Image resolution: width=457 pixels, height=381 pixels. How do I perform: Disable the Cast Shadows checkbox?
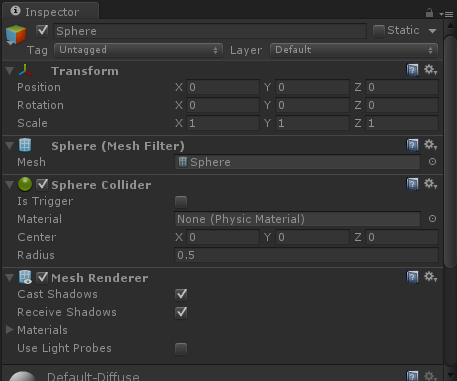(181, 294)
